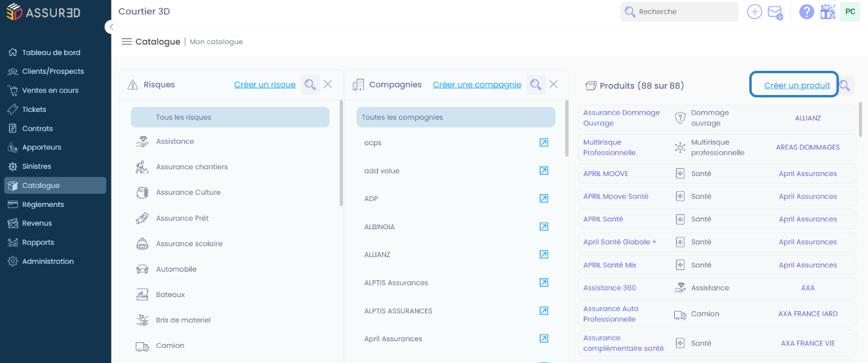Screen dimensions: 868x363
Task: Click the Produits list scrollbar
Action: pyautogui.click(x=860, y=119)
